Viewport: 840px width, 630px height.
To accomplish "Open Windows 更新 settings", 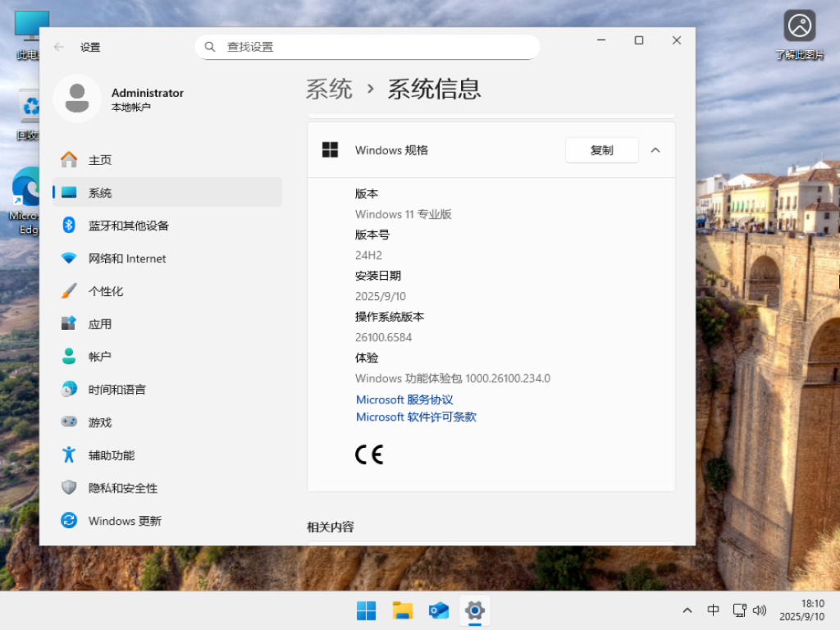I will coord(122,520).
